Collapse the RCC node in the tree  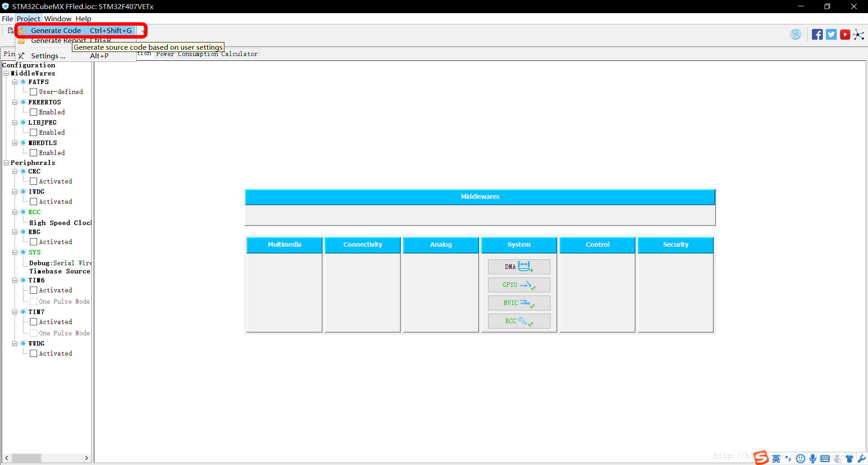pyautogui.click(x=15, y=212)
